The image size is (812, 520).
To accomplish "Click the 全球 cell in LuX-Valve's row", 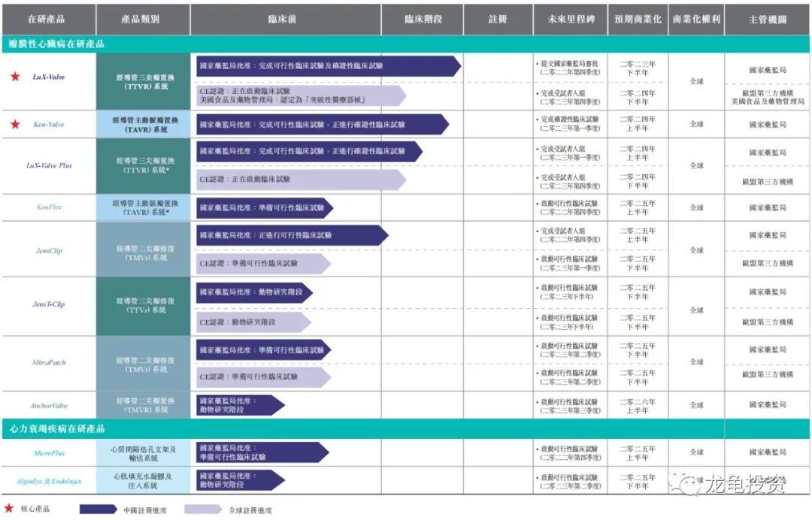I will click(697, 83).
